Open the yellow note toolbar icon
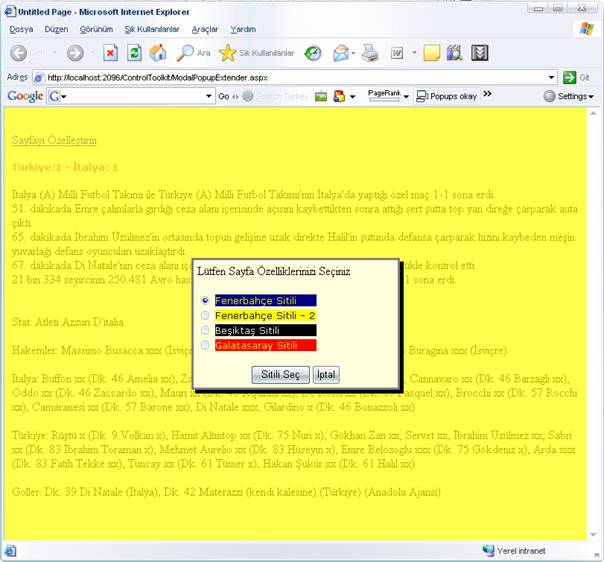This screenshot has width=604, height=562. tap(431, 53)
